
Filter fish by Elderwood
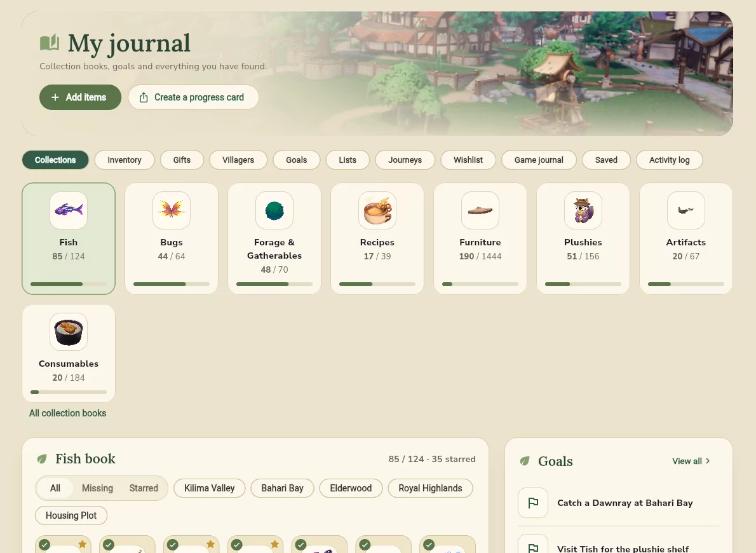351,488
